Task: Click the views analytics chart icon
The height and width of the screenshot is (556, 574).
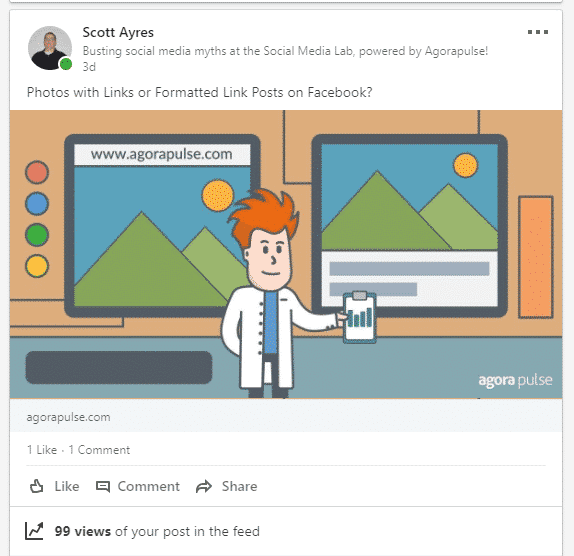Action: click(34, 531)
